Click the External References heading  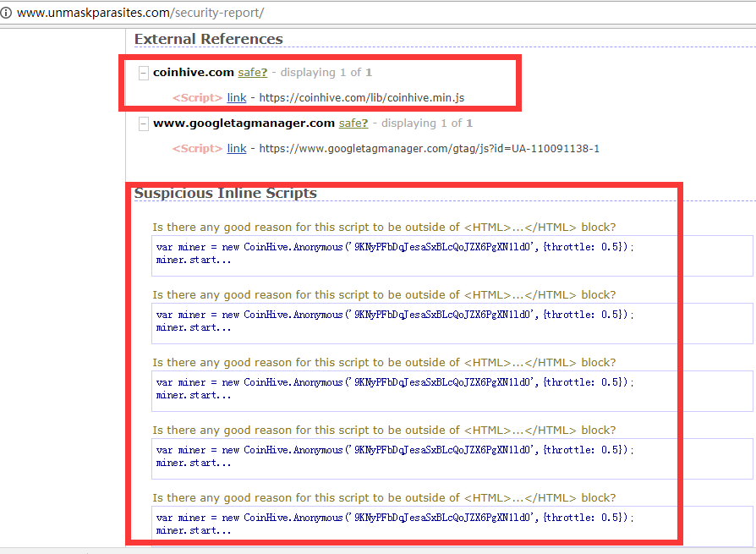pos(209,39)
